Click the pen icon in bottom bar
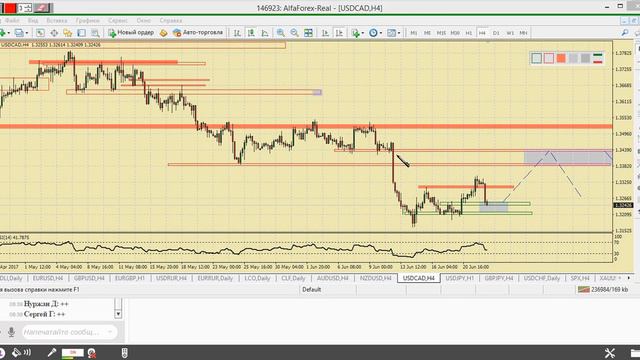Image resolution: width=640 pixels, height=360 pixels. (52, 353)
